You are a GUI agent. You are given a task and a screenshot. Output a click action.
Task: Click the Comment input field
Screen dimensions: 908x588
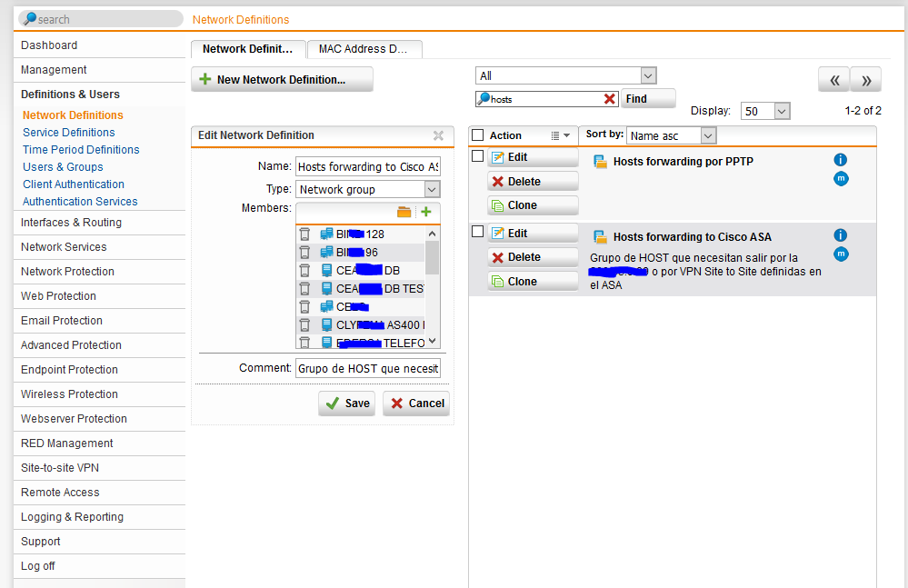368,368
